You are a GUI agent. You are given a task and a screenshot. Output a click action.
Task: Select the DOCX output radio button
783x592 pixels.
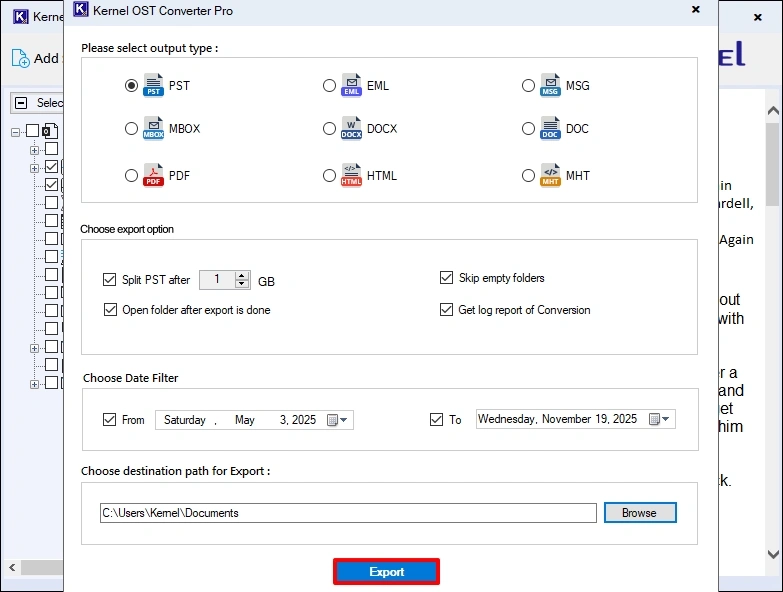(x=330, y=129)
